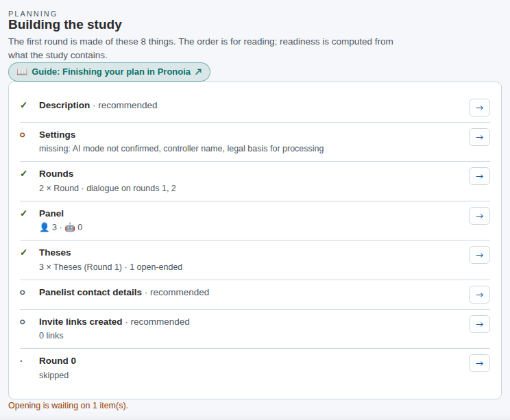Click the green checkmark beside Panel

click(23, 214)
